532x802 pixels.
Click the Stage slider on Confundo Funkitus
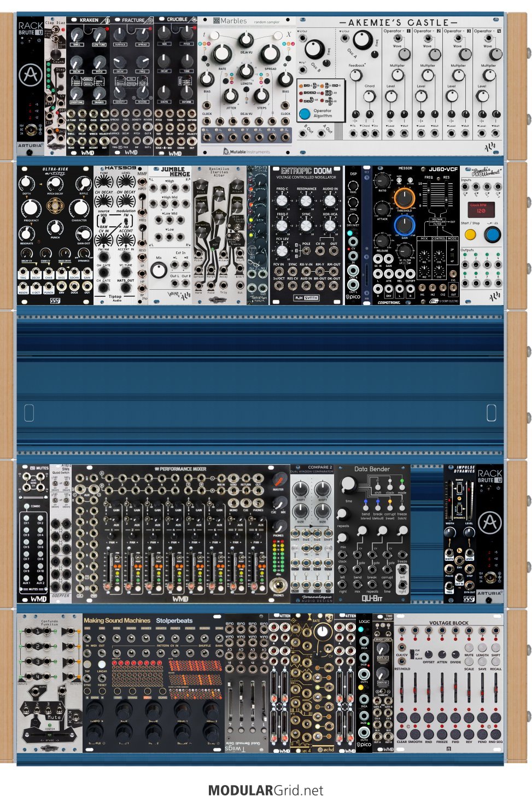click(50, 734)
